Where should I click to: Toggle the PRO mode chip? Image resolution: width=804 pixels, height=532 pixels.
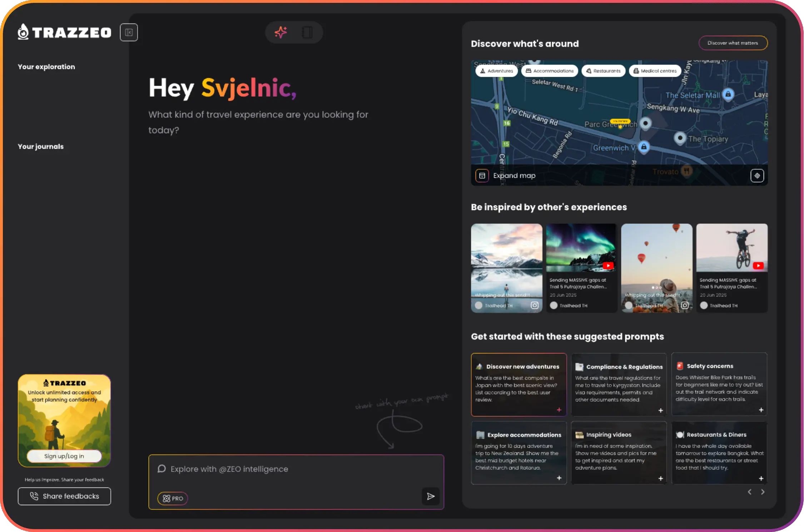[173, 498]
